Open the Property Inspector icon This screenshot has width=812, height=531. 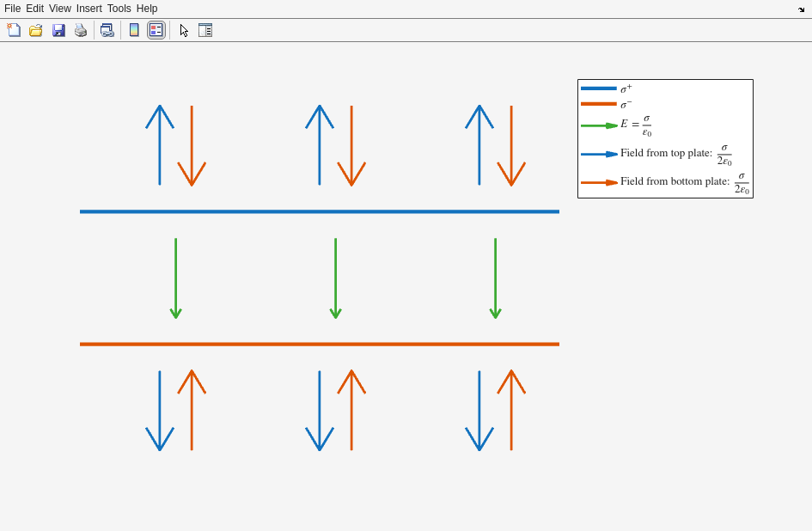click(205, 30)
